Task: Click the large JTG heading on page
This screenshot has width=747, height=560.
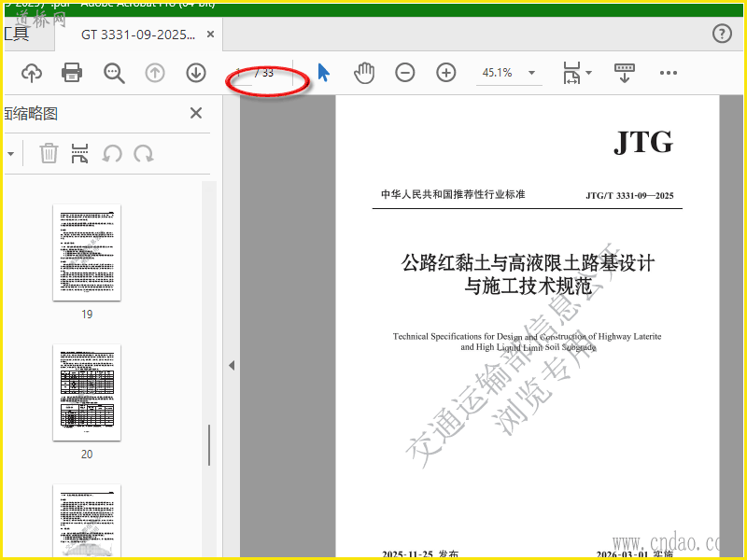Action: click(x=643, y=142)
